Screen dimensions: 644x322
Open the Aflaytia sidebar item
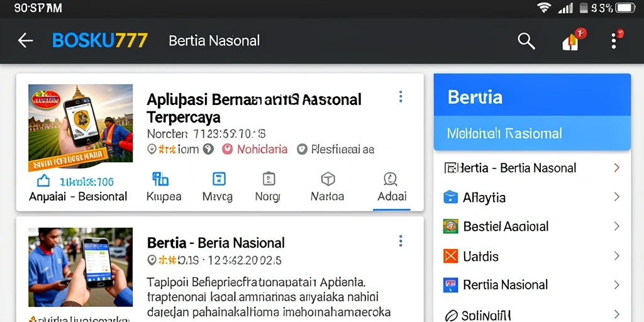pyautogui.click(x=532, y=197)
